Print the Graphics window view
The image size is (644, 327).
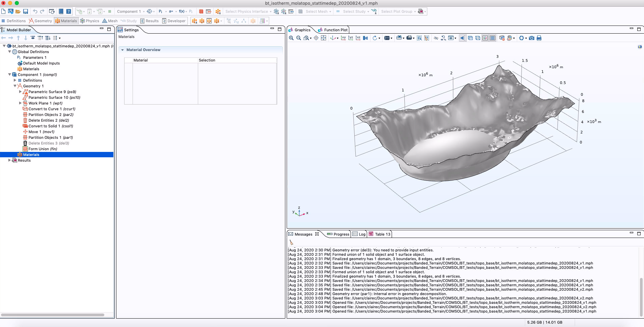click(539, 38)
